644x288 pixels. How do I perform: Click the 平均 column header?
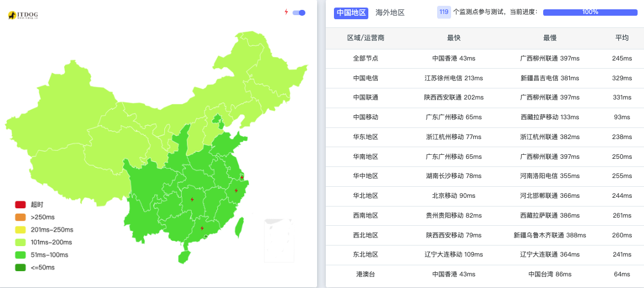(622, 38)
